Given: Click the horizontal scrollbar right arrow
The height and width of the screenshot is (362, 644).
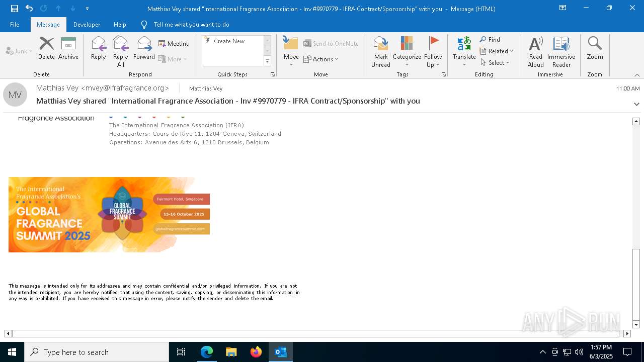Looking at the screenshot, I should coord(627,333).
